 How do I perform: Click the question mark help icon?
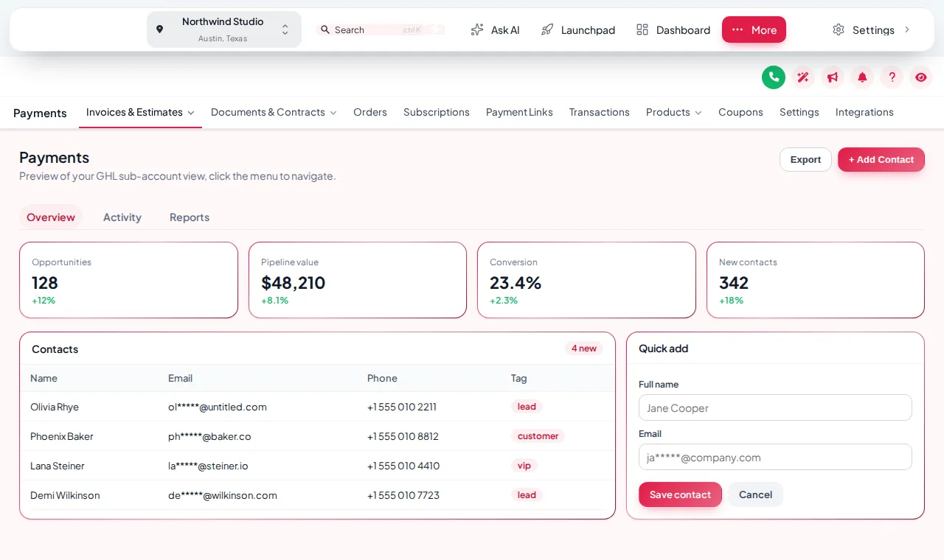[892, 77]
